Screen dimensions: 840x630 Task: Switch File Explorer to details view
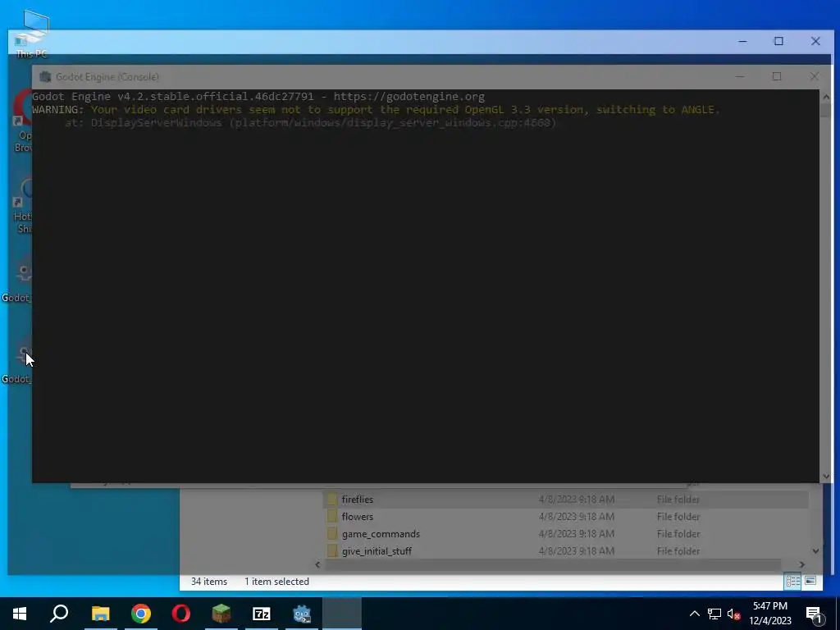[x=793, y=582]
